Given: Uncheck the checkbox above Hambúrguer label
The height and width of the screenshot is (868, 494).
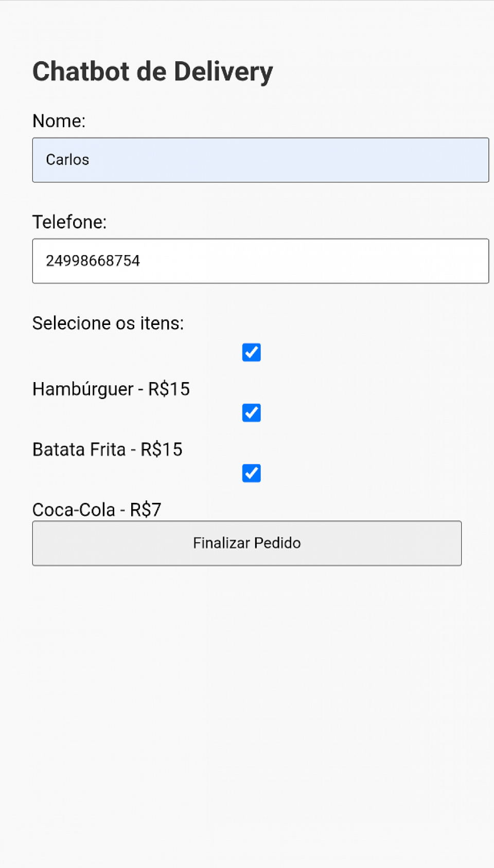Looking at the screenshot, I should [251, 353].
